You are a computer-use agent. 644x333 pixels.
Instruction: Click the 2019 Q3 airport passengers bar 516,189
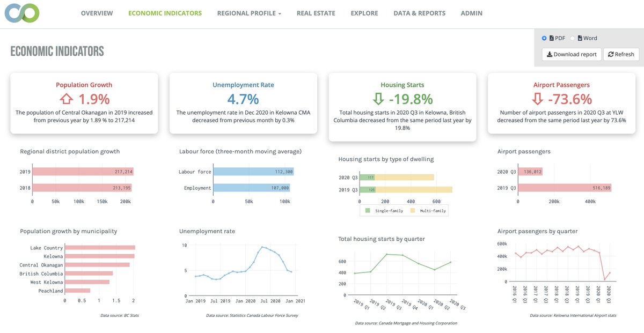pyautogui.click(x=565, y=188)
